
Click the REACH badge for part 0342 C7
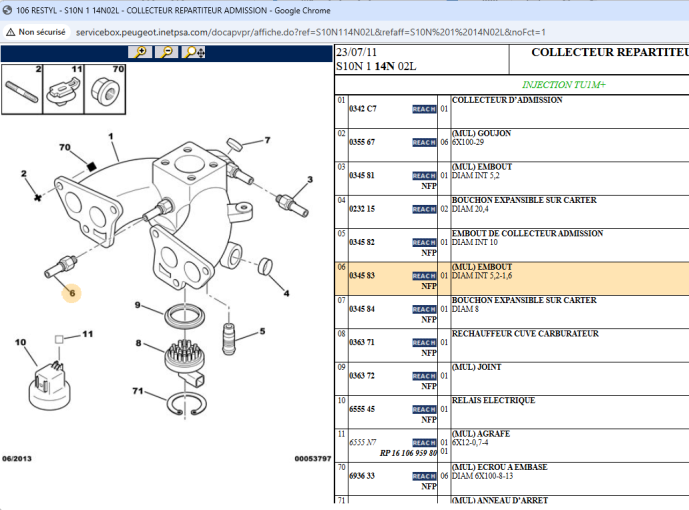[424, 108]
